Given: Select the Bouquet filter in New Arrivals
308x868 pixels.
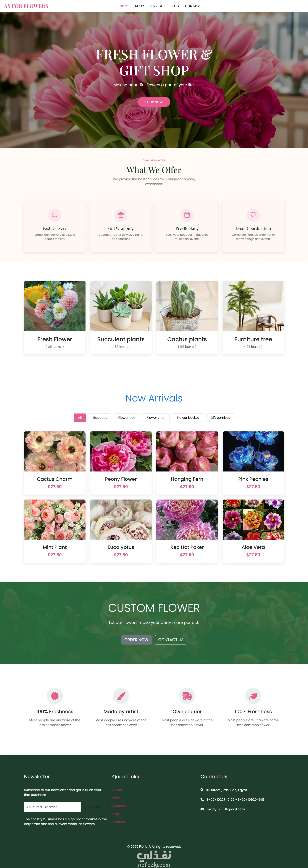Looking at the screenshot, I should tap(100, 417).
